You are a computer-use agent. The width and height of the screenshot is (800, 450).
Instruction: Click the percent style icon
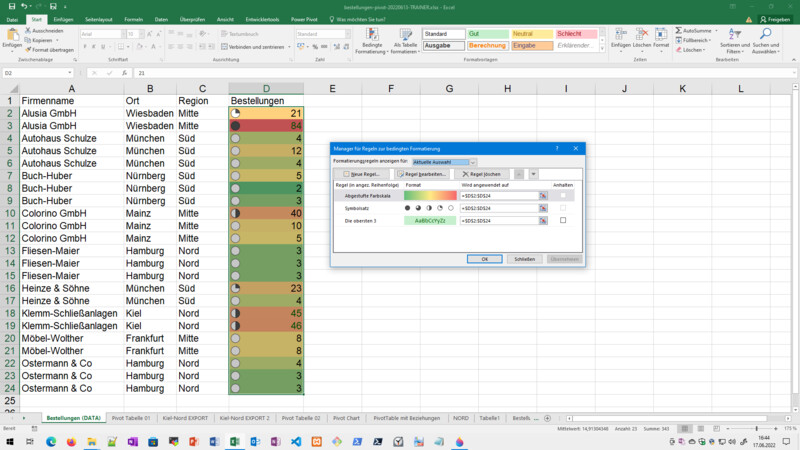[315, 47]
